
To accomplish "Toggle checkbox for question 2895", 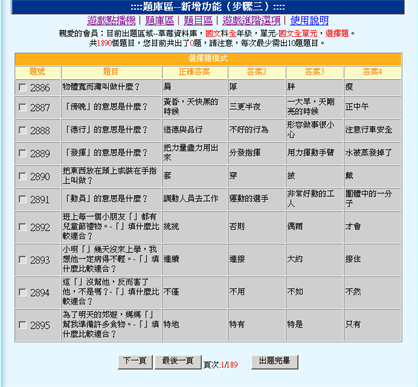I will coord(23,325).
